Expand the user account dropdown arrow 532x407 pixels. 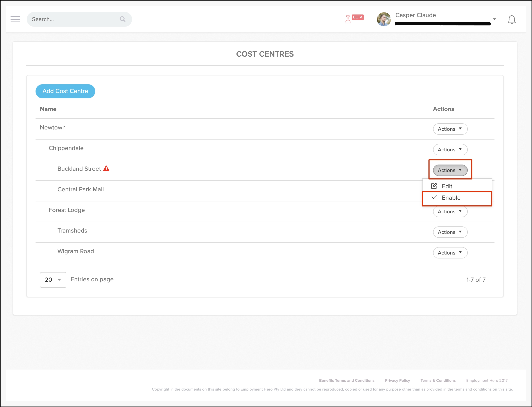point(494,19)
